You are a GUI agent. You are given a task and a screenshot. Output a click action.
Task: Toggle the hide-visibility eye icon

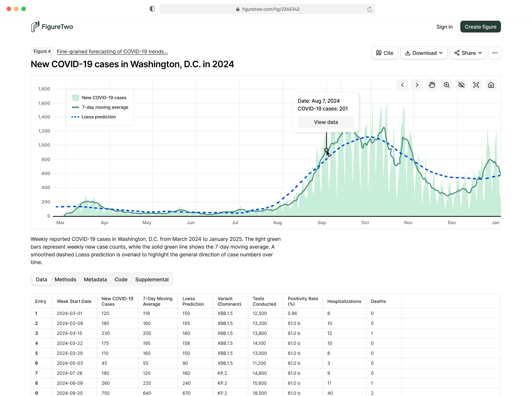pos(461,85)
